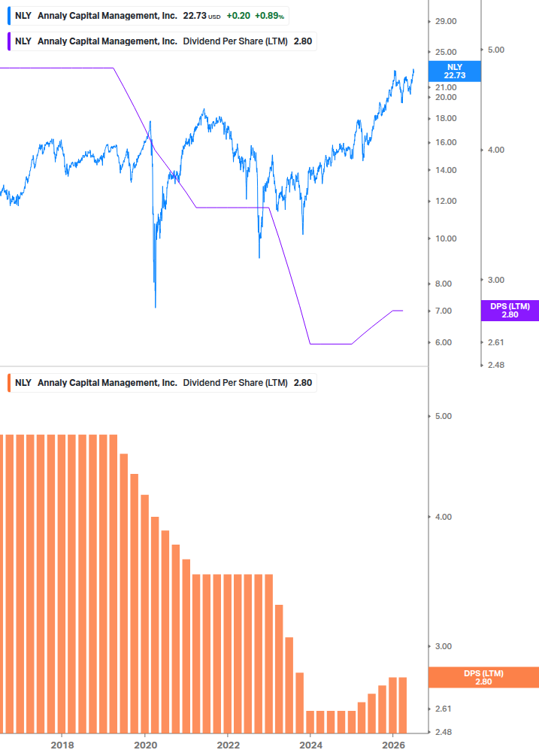Click the purple Dividend Per Share legend
Viewport: 539px width, 756px height.
click(162, 41)
